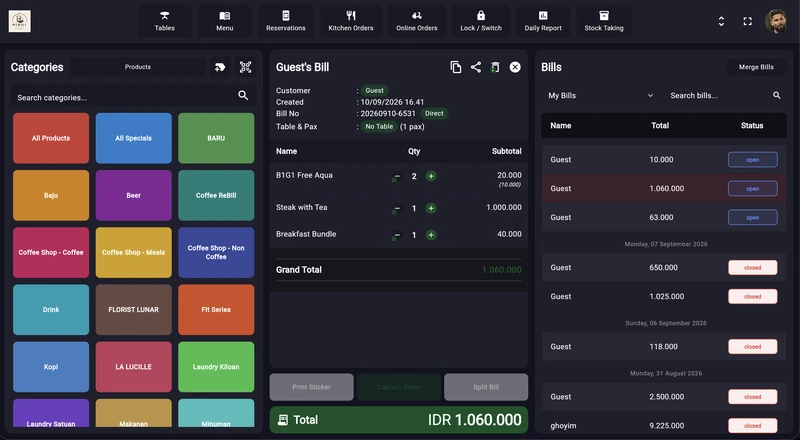Click the restaurant logo icon
The width and height of the screenshot is (800, 440).
pyautogui.click(x=19, y=21)
